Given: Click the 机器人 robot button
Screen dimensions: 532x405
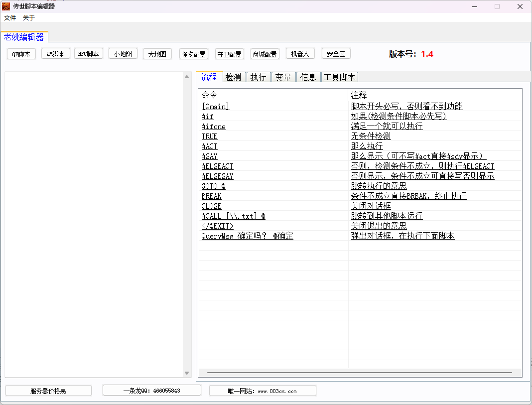Looking at the screenshot, I should [x=300, y=54].
